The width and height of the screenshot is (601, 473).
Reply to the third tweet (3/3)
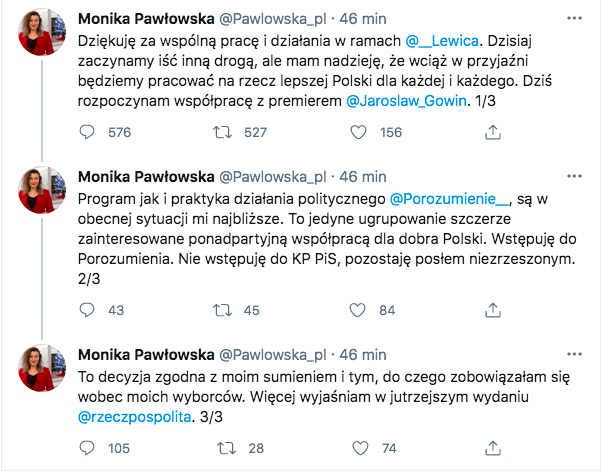click(87, 447)
